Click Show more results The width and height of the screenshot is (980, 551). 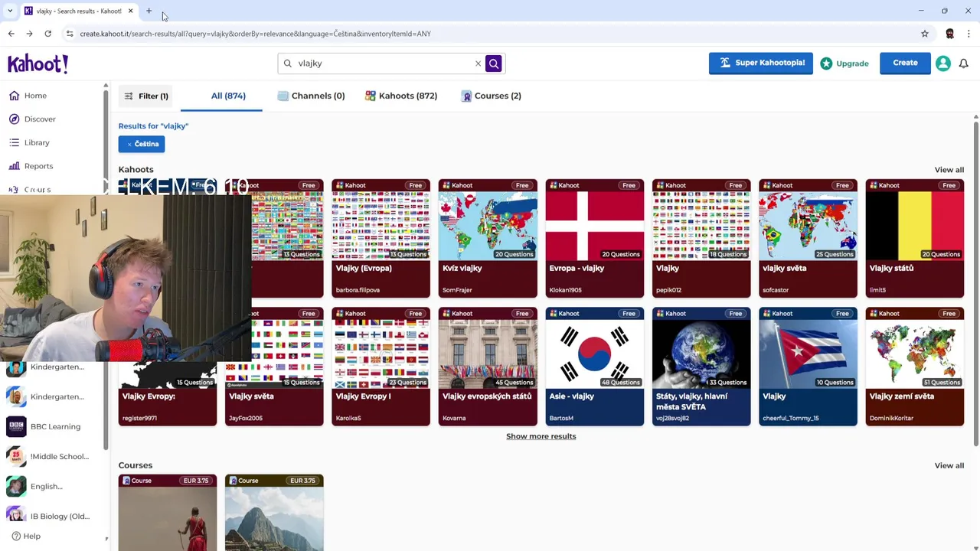pos(541,436)
